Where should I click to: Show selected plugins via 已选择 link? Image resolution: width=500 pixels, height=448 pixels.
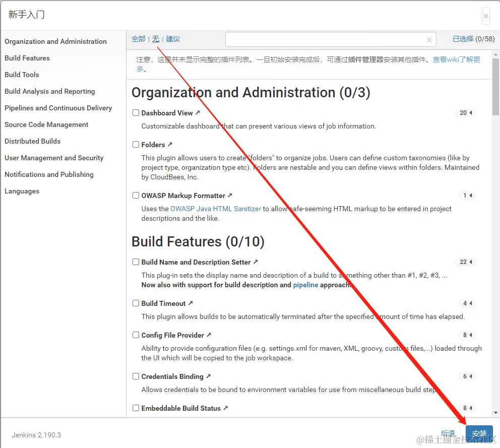pos(463,39)
